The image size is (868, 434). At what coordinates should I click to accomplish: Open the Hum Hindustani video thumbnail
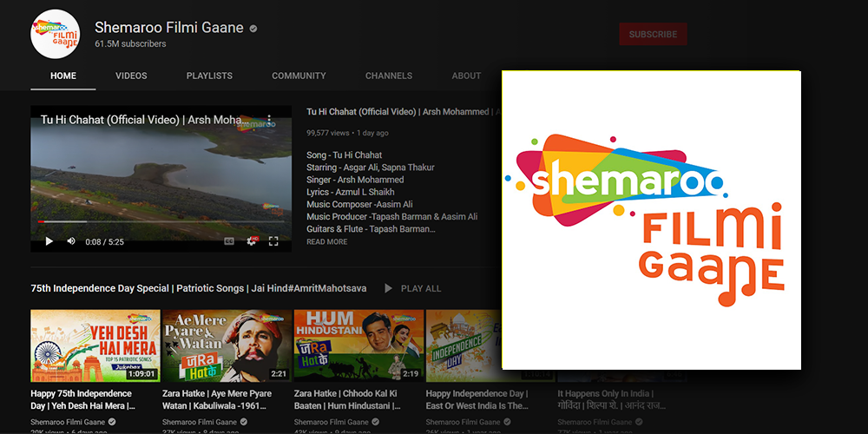[358, 345]
